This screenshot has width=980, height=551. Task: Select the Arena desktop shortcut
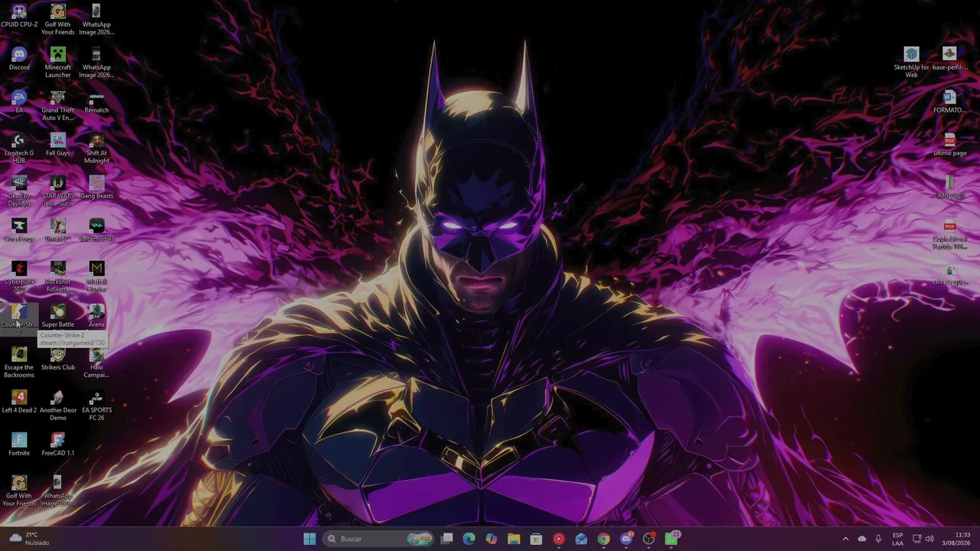click(x=96, y=317)
